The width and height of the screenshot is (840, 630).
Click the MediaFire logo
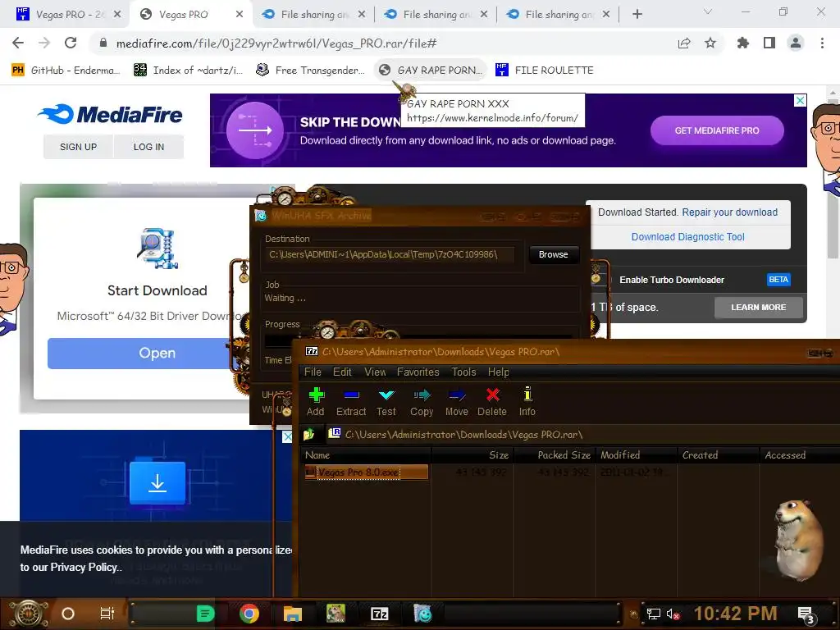tap(111, 114)
